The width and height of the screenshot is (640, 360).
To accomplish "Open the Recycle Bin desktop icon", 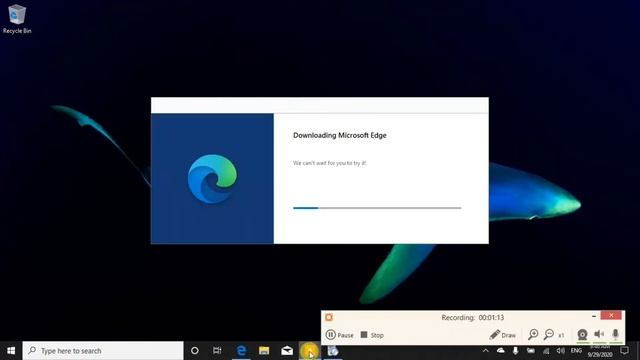I will click(17, 19).
